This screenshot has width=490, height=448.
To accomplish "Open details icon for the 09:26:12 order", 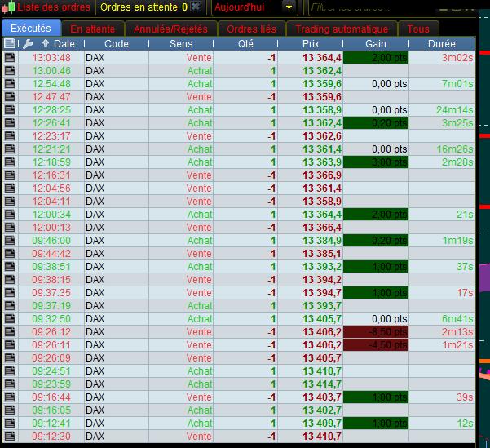I will [x=10, y=331].
